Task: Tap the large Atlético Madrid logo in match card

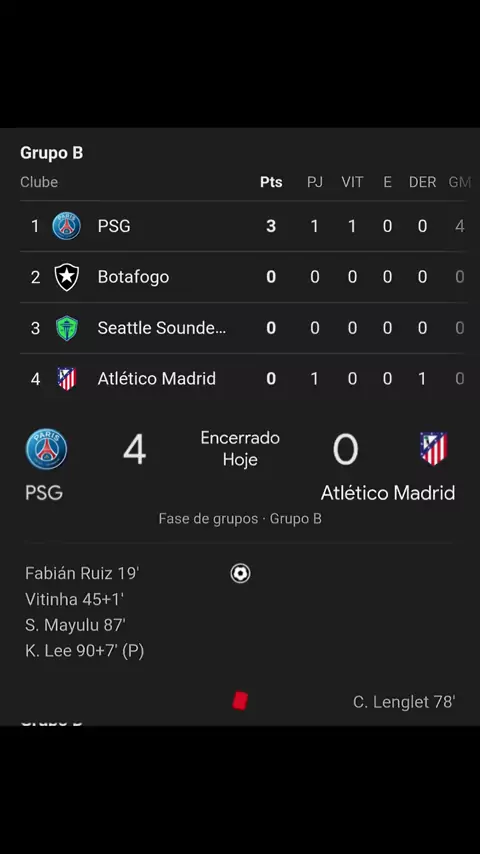Action: coord(434,449)
